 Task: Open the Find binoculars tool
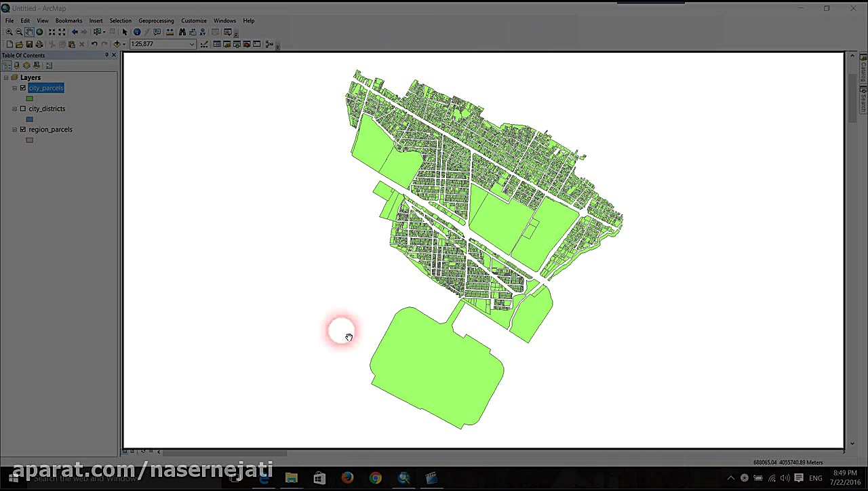[182, 32]
